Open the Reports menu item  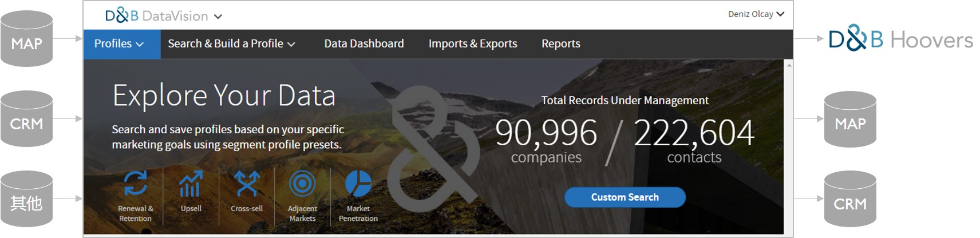(560, 44)
